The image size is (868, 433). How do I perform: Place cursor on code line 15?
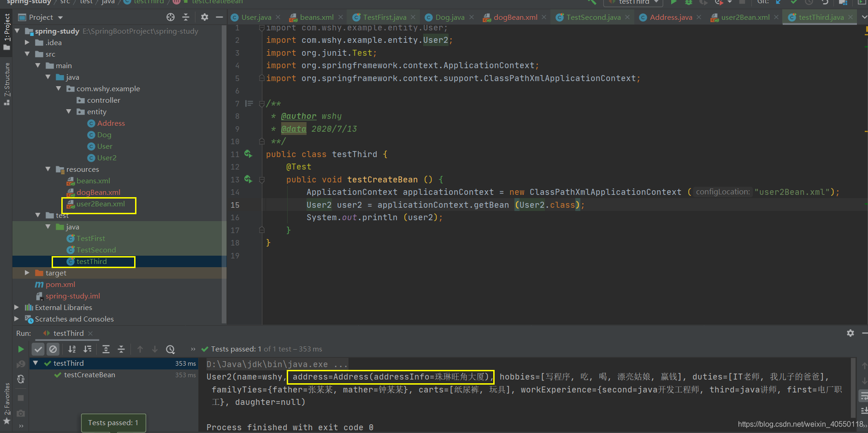[x=565, y=205]
